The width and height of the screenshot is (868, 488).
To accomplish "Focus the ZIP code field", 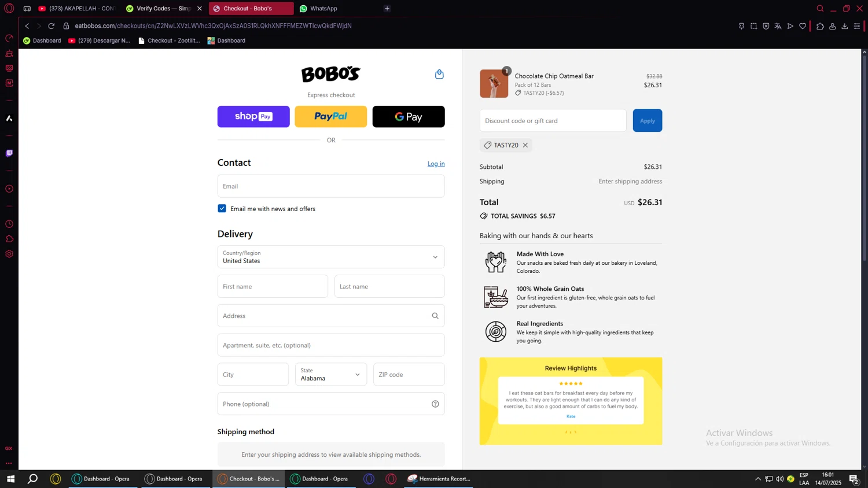I will point(409,375).
